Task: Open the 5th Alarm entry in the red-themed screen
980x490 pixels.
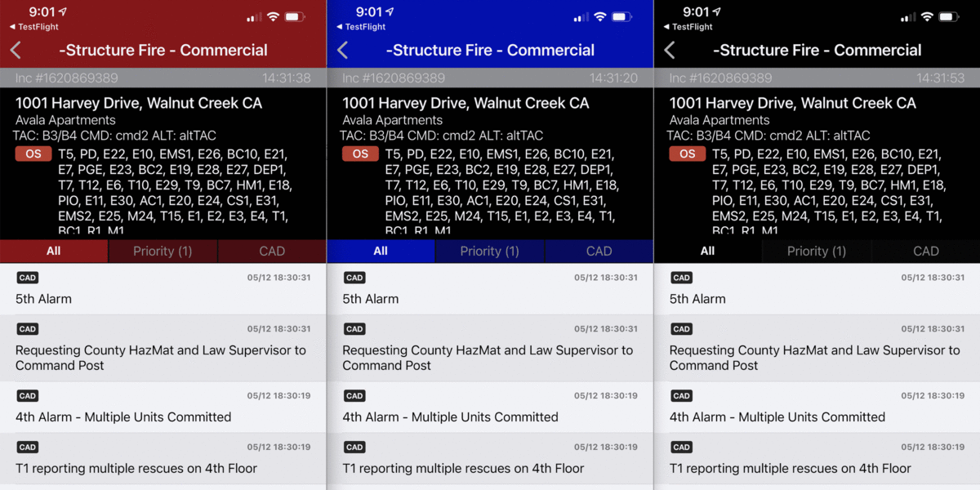Action: tap(163, 290)
